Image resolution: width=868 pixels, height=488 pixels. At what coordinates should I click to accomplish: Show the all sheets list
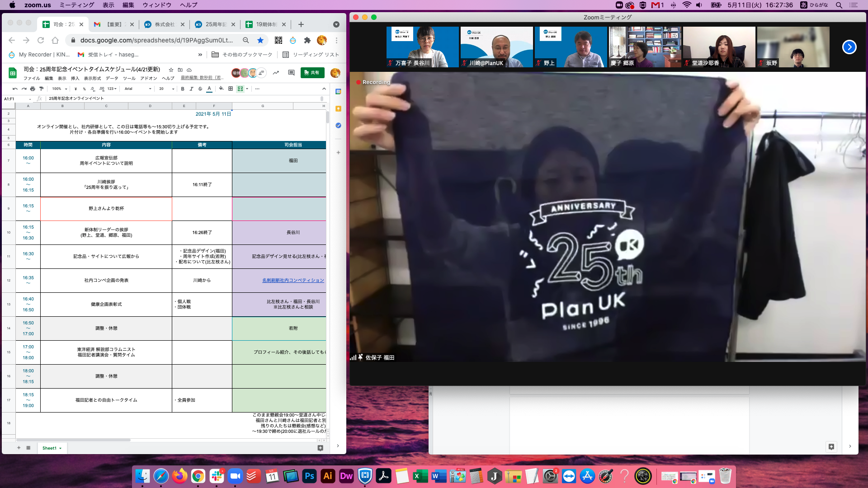[x=28, y=448]
